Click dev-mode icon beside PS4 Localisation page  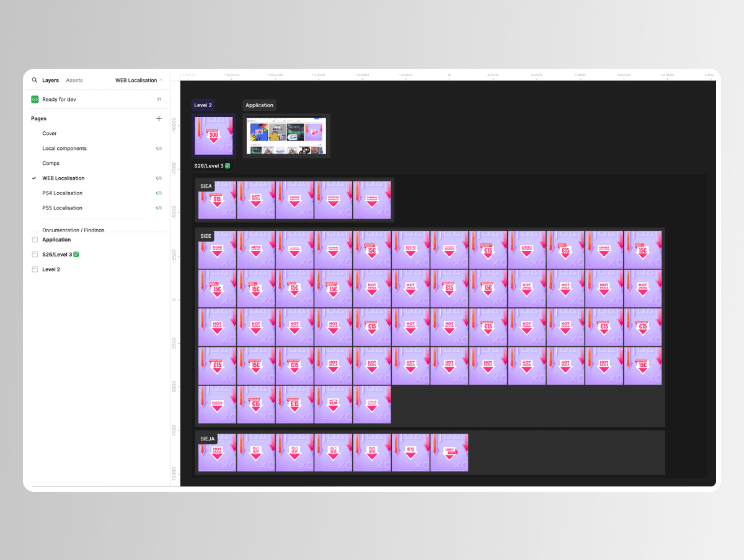[159, 193]
